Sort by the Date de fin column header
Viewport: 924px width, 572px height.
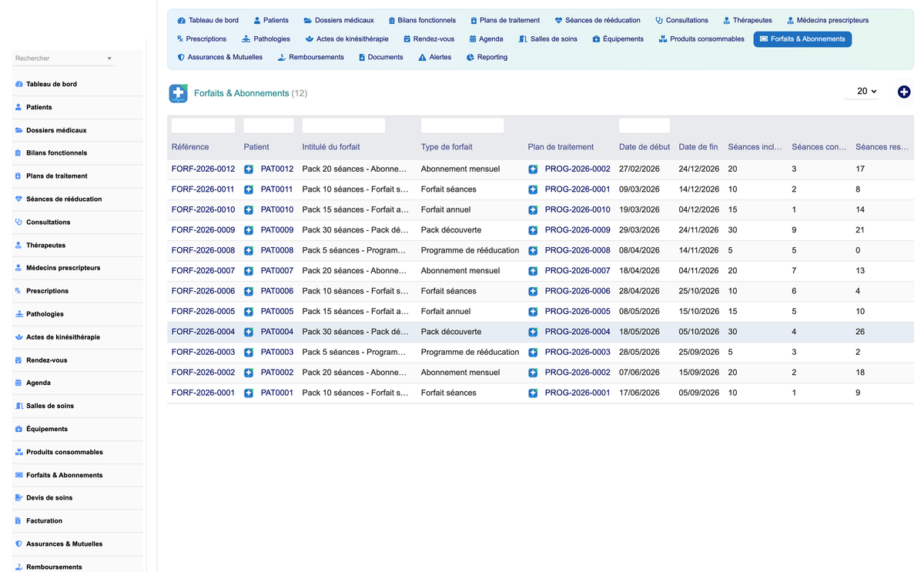click(x=698, y=147)
